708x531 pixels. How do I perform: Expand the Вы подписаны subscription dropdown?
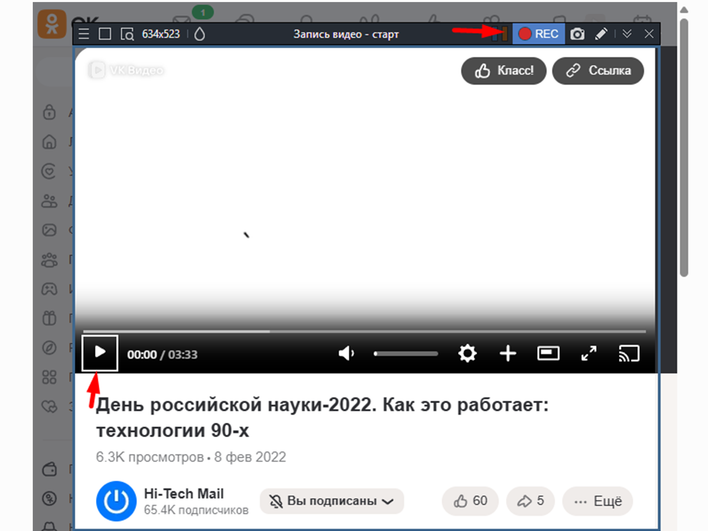click(x=332, y=501)
